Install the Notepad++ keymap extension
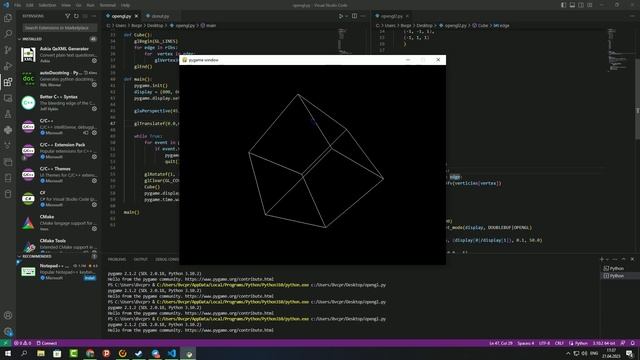This screenshot has height=360, width=640. click(90, 278)
